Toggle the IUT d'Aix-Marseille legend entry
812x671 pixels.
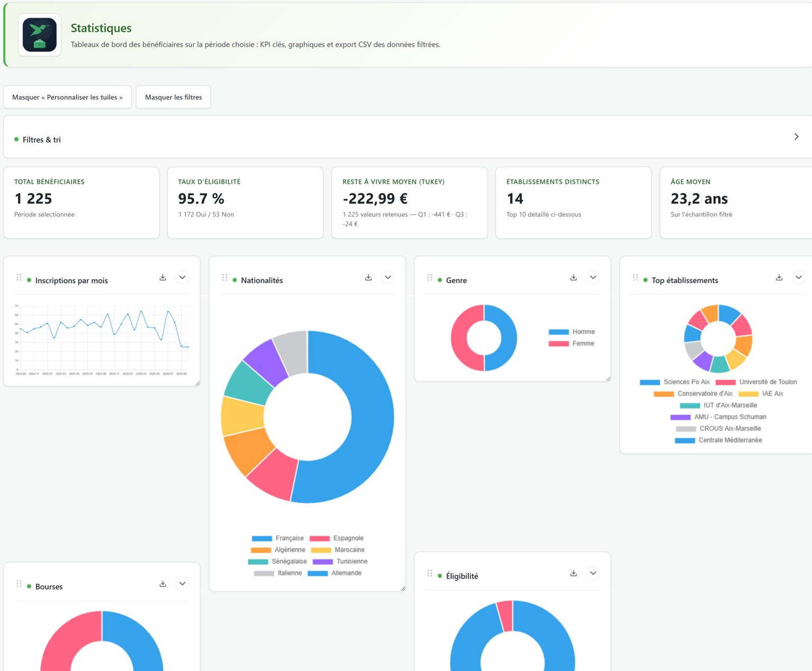[718, 405]
